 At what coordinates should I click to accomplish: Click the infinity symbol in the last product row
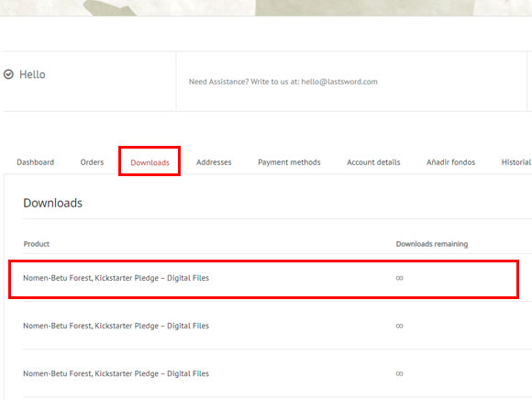coord(399,374)
